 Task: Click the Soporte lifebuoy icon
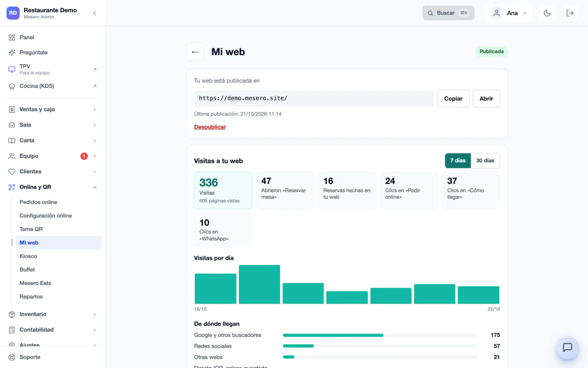point(12,357)
